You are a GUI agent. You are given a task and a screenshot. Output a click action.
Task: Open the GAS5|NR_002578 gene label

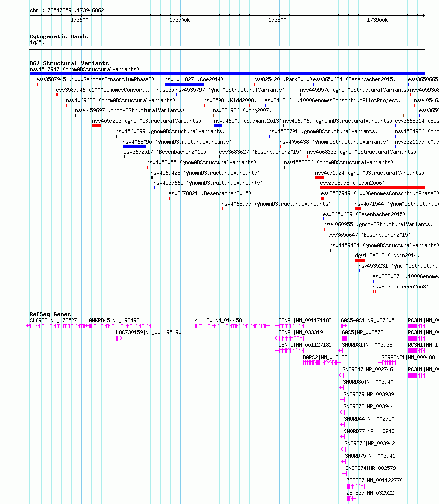point(363,332)
